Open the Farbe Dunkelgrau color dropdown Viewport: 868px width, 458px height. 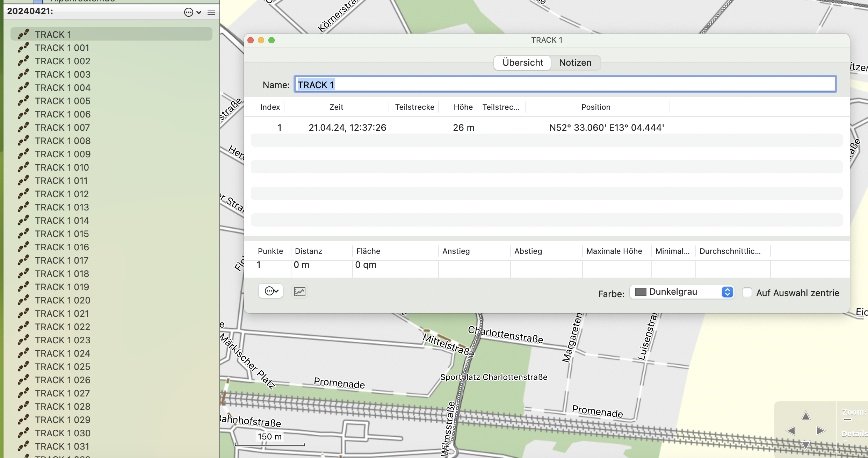[x=681, y=292]
